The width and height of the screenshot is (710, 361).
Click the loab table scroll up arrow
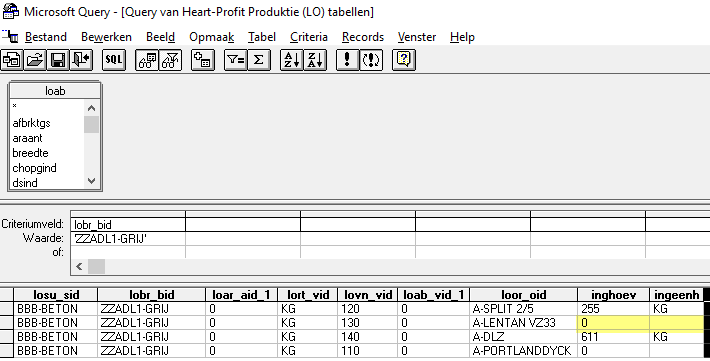(x=91, y=108)
